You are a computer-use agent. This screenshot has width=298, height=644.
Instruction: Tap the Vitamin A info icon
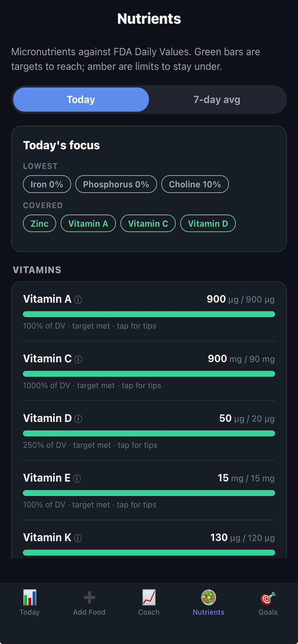(78, 300)
